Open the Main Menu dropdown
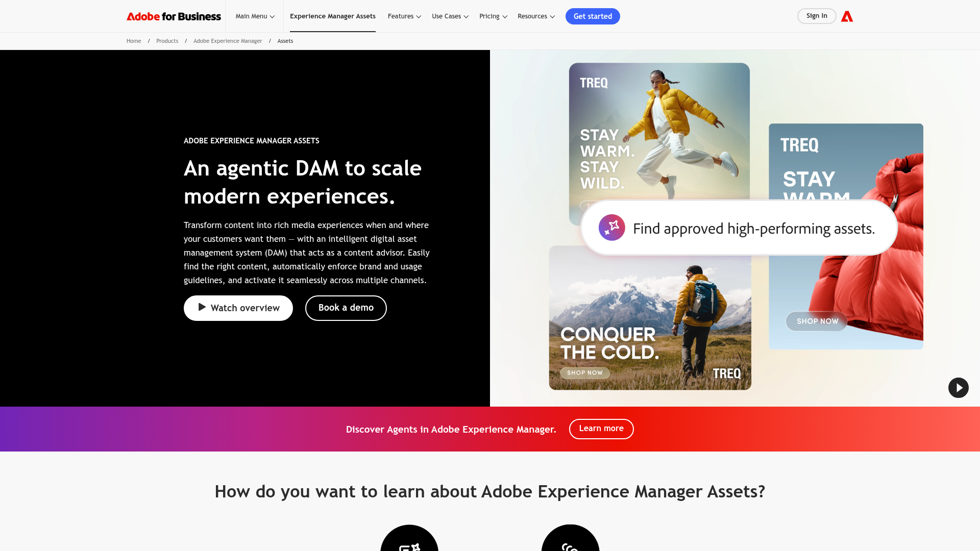This screenshot has width=980, height=551. pos(255,16)
